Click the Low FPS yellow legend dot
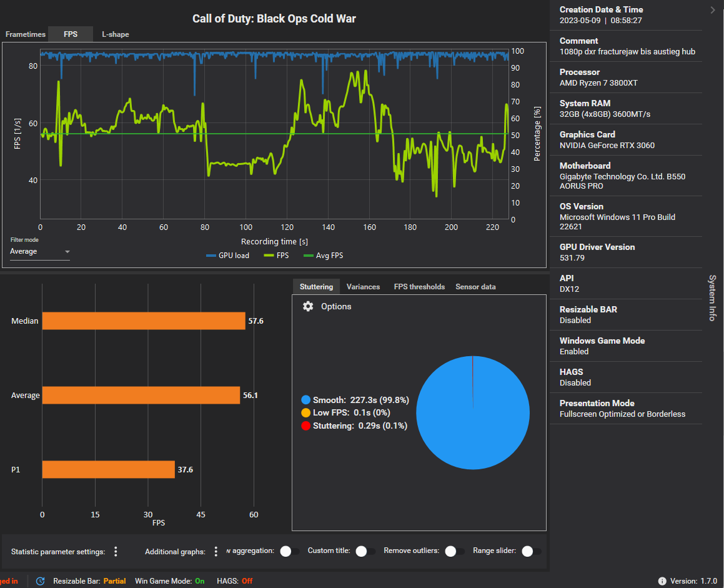Viewport: 724px width, 588px height. [305, 413]
